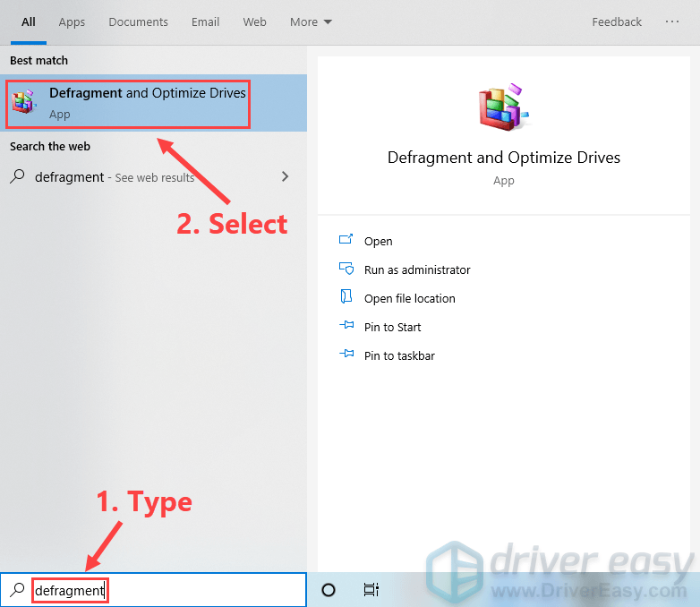
Task: Expand the More filter dropdown
Action: tap(311, 21)
